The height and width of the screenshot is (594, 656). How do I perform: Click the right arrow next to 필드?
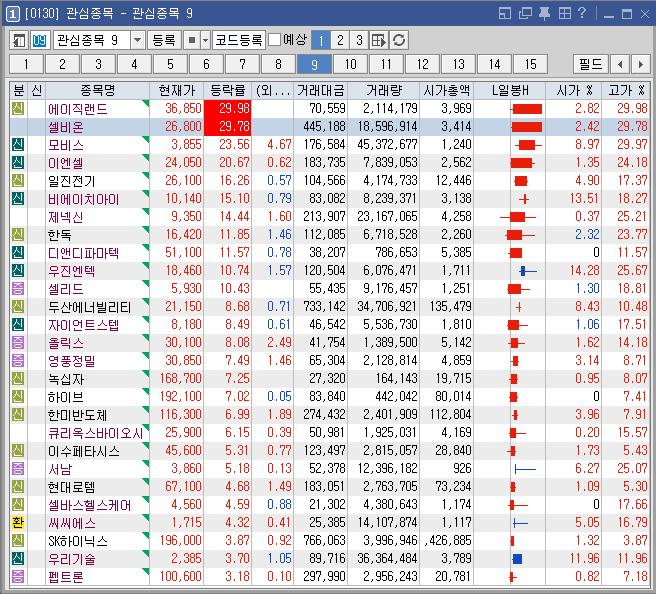pos(640,64)
